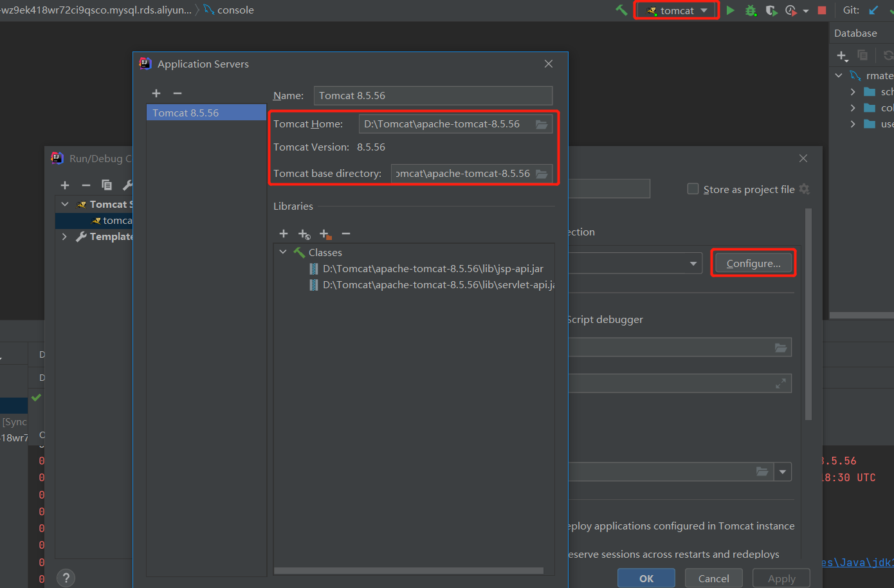894x588 pixels.
Task: Add a new application server with plus
Action: pyautogui.click(x=156, y=93)
